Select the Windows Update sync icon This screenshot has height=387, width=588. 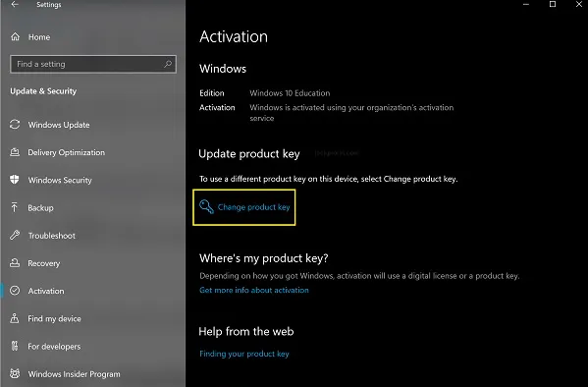(15, 124)
